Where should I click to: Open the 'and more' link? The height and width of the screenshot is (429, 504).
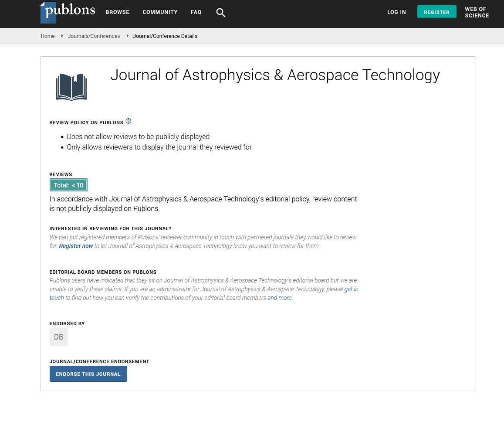[279, 298]
